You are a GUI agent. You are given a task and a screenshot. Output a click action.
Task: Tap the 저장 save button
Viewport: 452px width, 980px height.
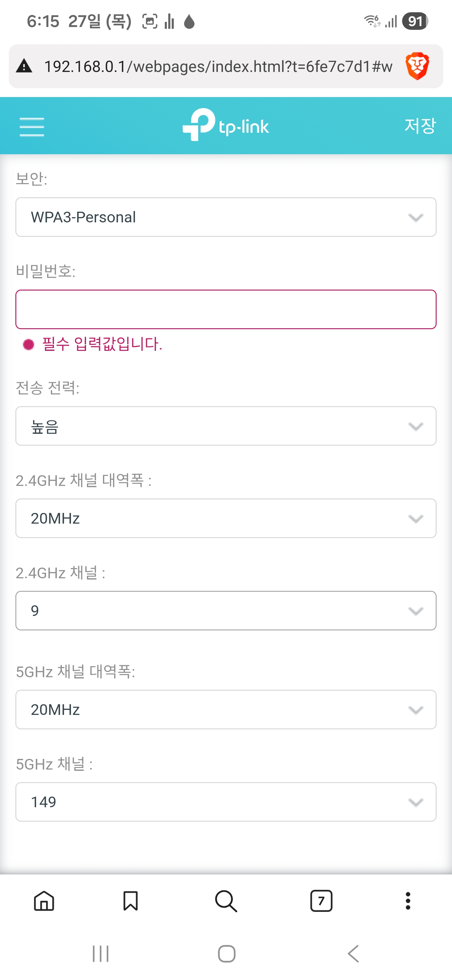click(x=420, y=126)
